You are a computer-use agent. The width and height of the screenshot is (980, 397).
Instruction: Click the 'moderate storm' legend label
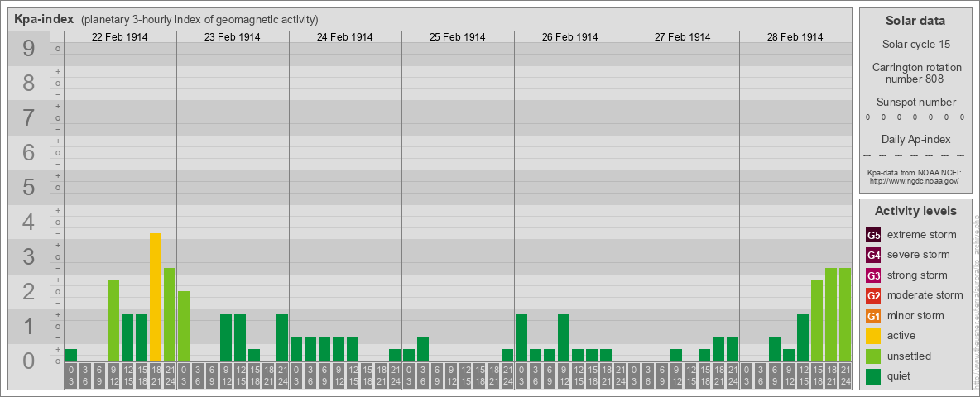pyautogui.click(x=925, y=295)
